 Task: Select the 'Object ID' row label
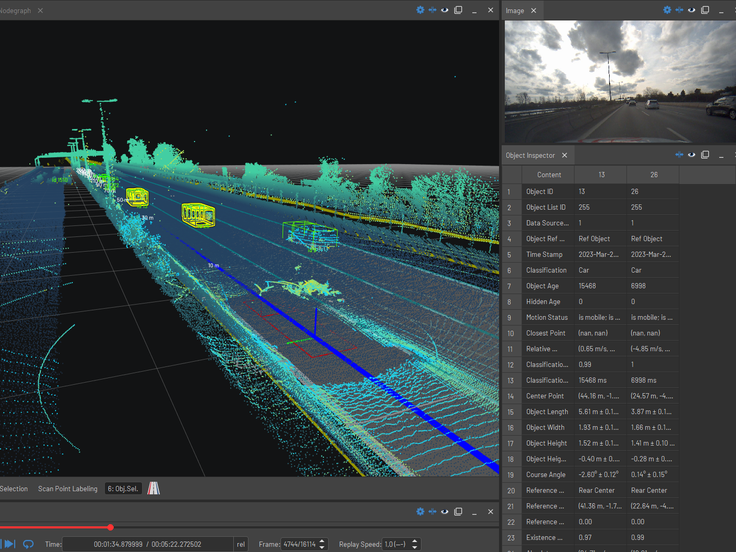tap(539, 192)
